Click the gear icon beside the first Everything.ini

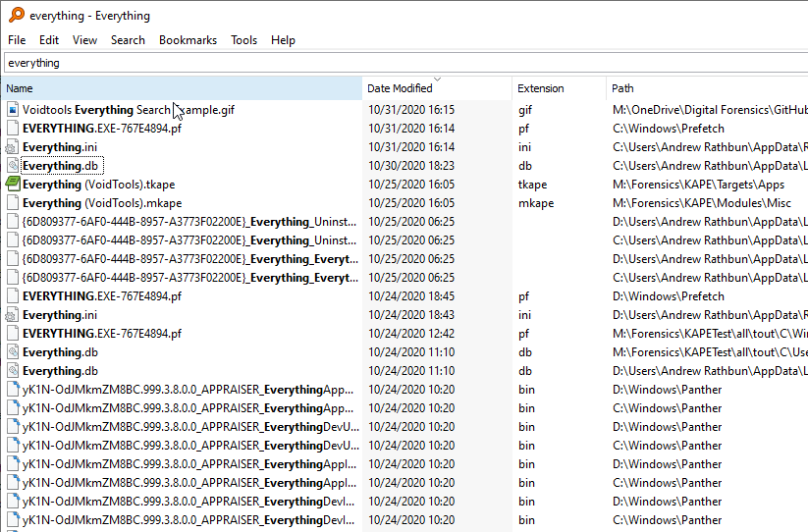[12, 147]
